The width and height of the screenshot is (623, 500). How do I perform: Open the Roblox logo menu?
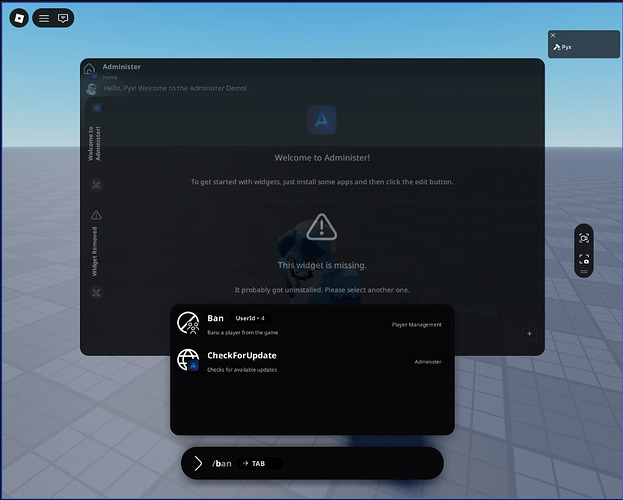click(x=19, y=18)
